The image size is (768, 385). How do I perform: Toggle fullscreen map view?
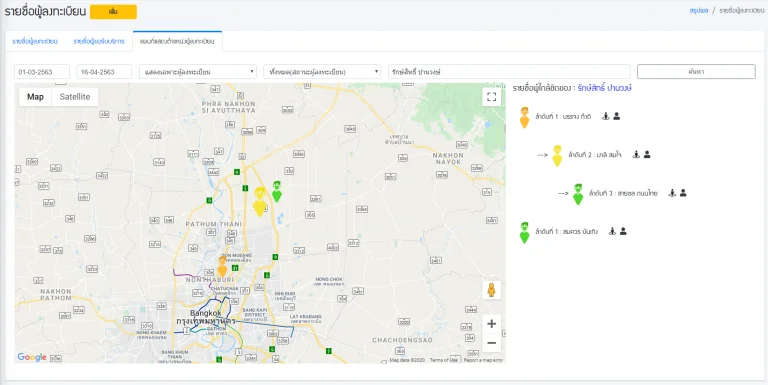tap(491, 96)
